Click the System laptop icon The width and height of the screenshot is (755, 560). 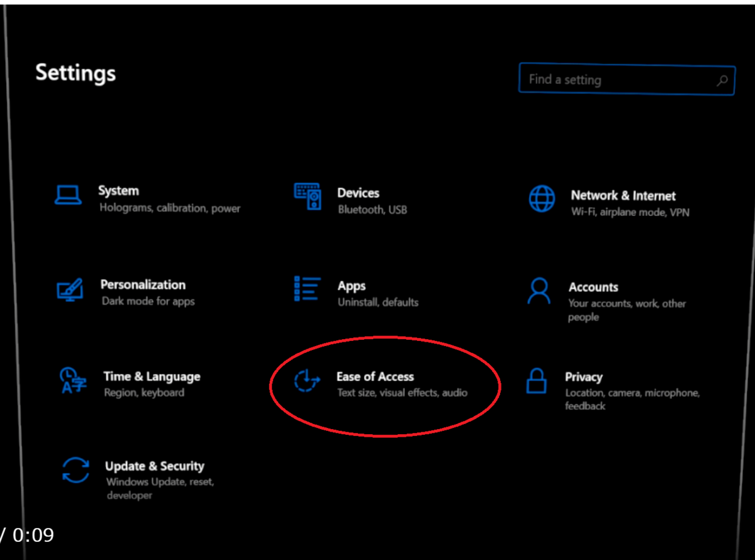[67, 195]
